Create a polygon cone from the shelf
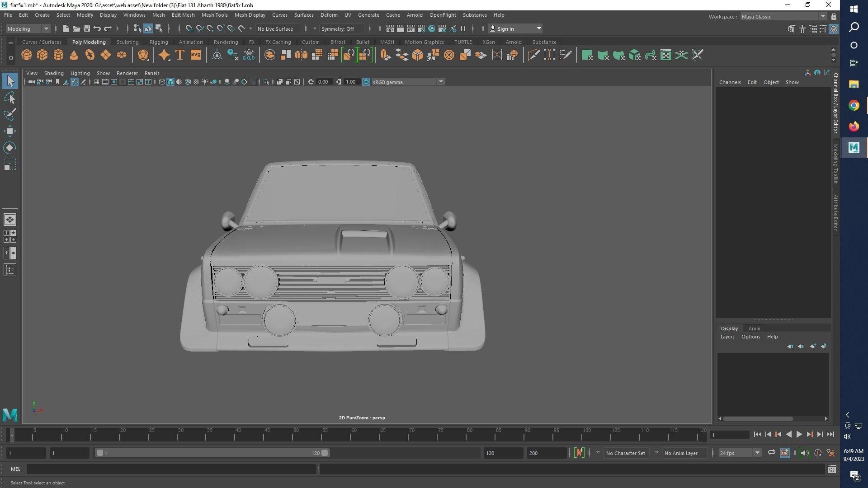The width and height of the screenshot is (868, 488). click(74, 55)
